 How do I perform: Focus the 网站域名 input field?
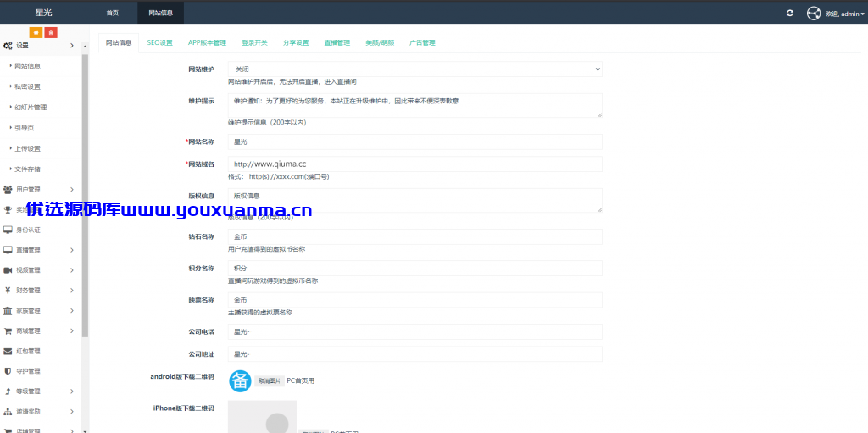coord(415,164)
